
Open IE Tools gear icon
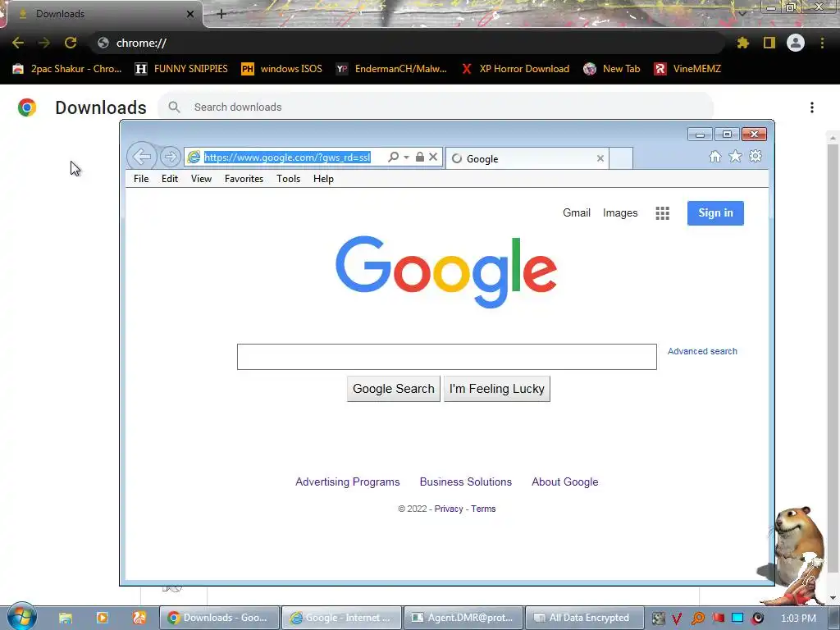pyautogui.click(x=756, y=156)
